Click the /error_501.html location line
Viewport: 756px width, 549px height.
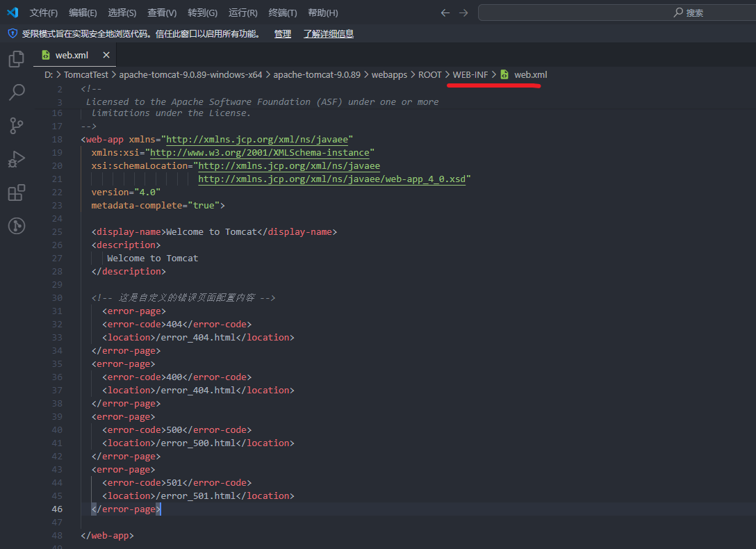point(198,496)
